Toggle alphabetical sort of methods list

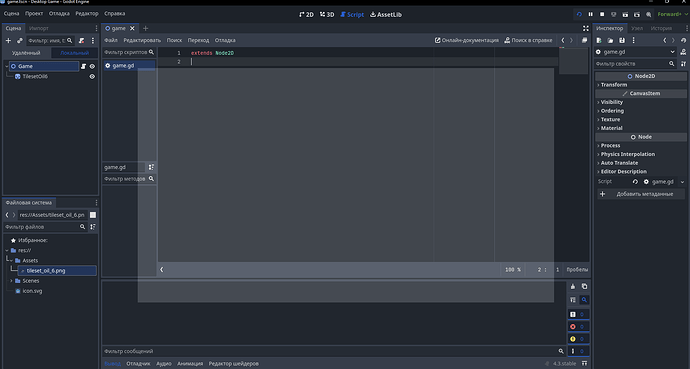151,167
